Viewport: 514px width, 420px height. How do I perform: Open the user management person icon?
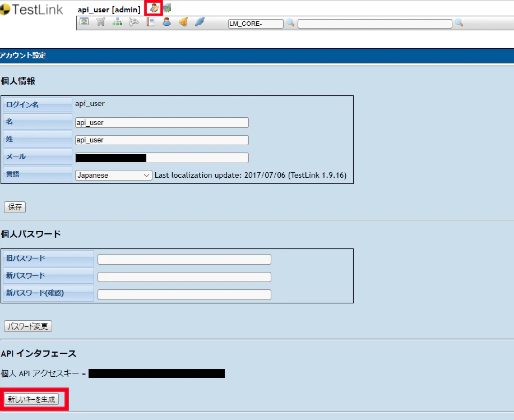(x=167, y=22)
